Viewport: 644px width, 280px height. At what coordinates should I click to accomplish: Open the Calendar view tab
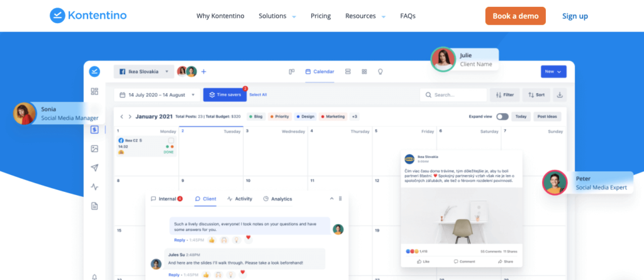[x=319, y=72]
